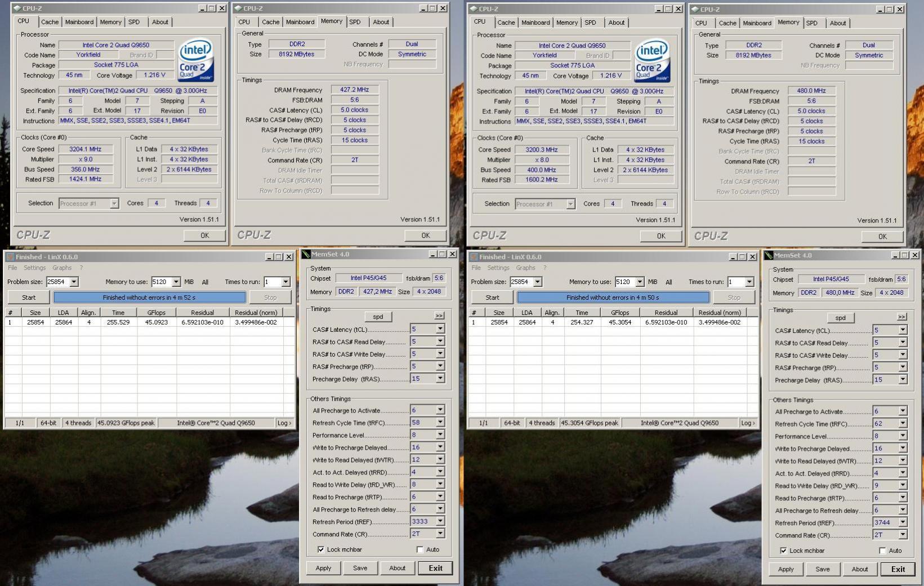The width and height of the screenshot is (924, 586).
Task: Click Save in MemSet with tREF 3744
Action: [823, 569]
